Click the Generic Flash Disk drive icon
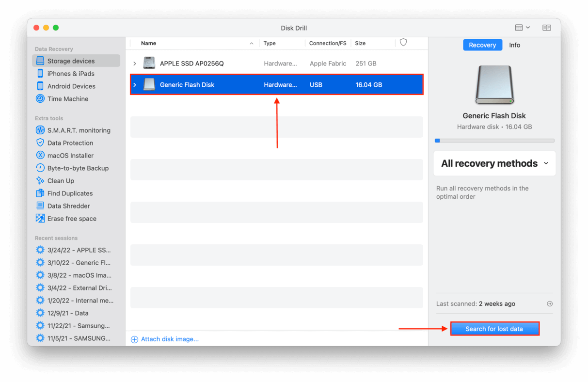This screenshot has height=382, width=588. [x=149, y=85]
